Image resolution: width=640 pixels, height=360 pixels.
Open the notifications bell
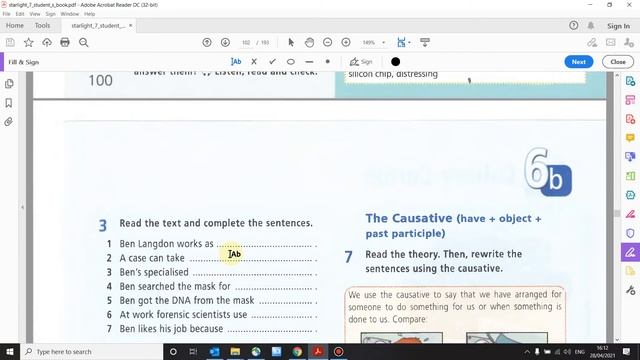[591, 25]
